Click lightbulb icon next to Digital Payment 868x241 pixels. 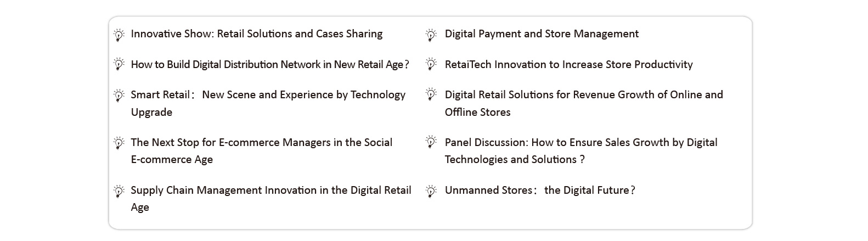click(431, 35)
